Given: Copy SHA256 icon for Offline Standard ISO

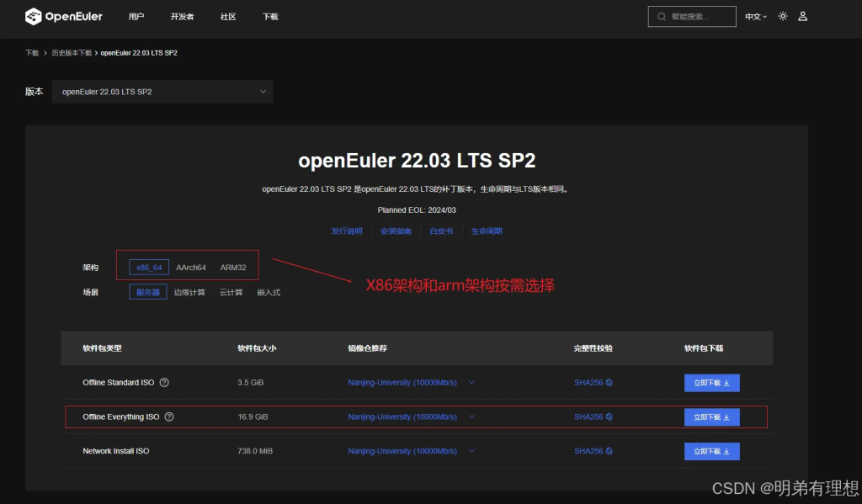Looking at the screenshot, I should pyautogui.click(x=609, y=383).
